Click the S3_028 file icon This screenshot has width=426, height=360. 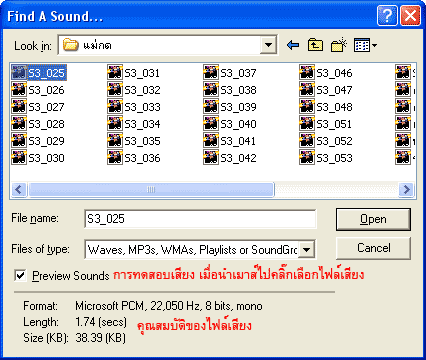pyautogui.click(x=19, y=123)
